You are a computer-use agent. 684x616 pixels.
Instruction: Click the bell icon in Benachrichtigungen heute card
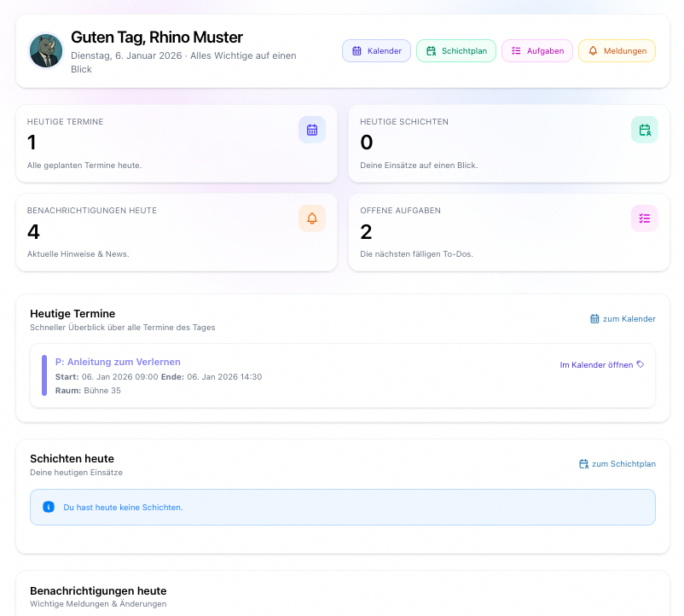click(x=311, y=218)
